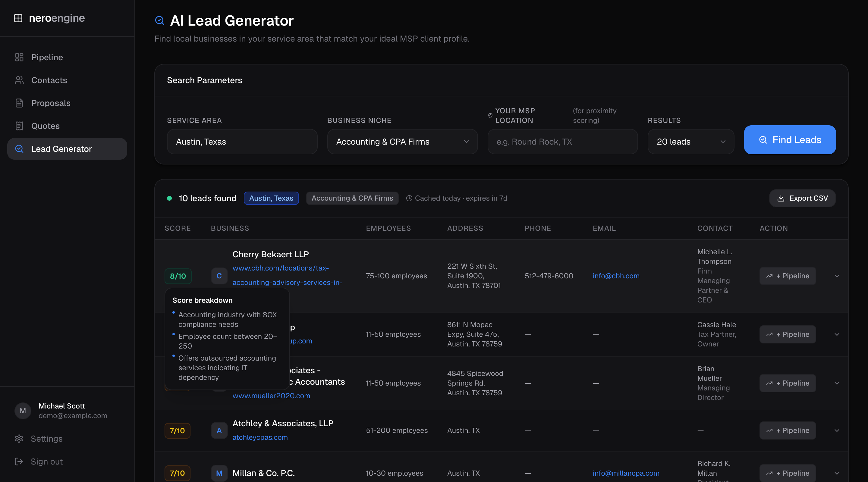This screenshot has width=868, height=482.
Task: Click the clock icon beside Cached today
Action: 409,199
